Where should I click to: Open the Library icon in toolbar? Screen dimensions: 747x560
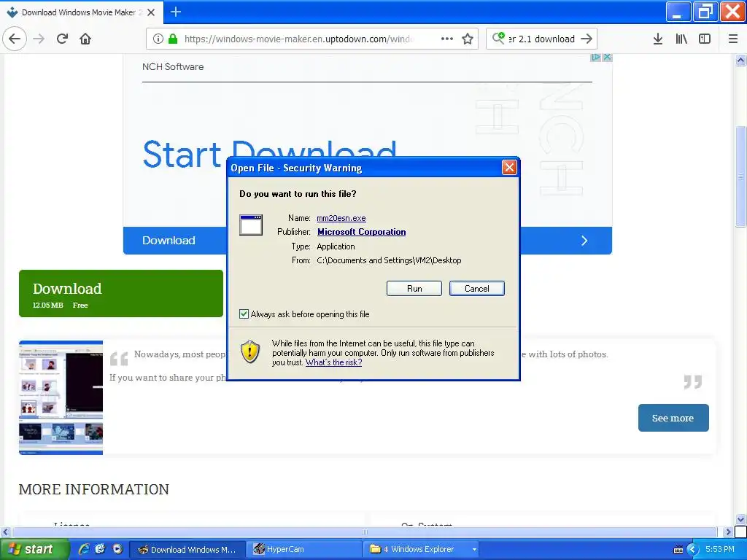pyautogui.click(x=681, y=39)
